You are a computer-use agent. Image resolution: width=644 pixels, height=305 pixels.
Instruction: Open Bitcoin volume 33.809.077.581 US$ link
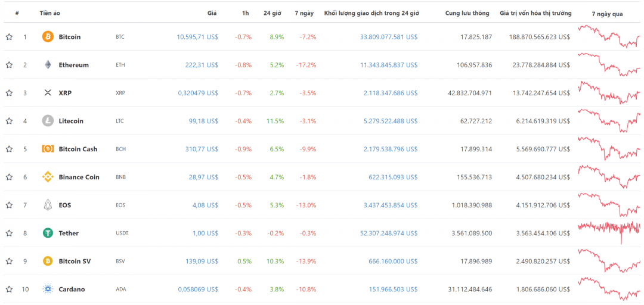coord(389,37)
